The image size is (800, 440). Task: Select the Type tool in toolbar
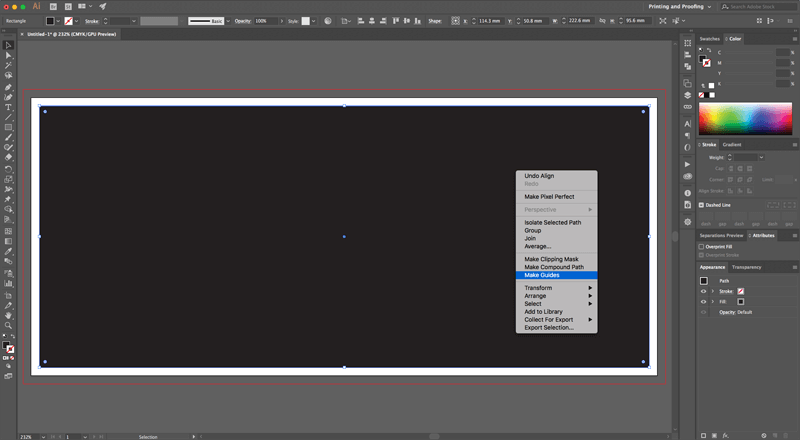8,107
